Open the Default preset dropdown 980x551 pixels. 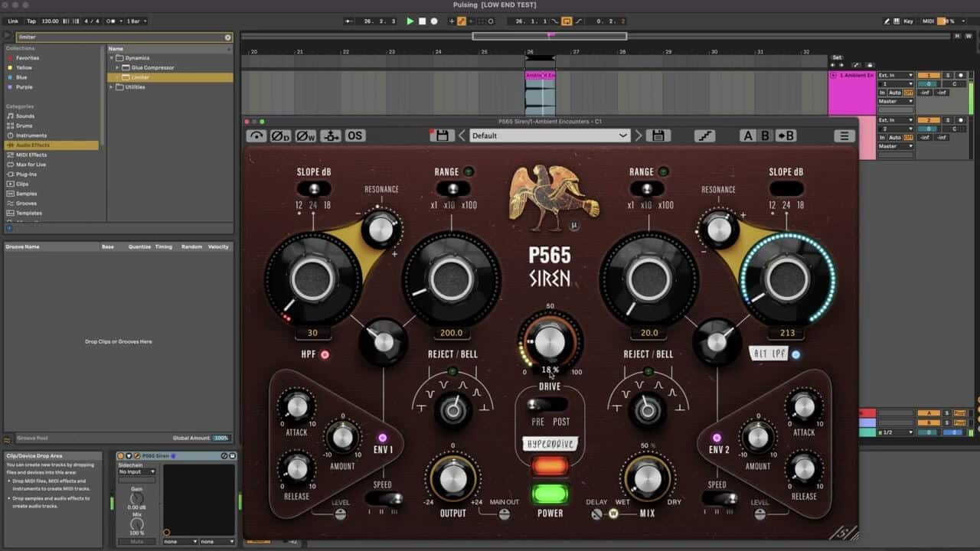(549, 135)
